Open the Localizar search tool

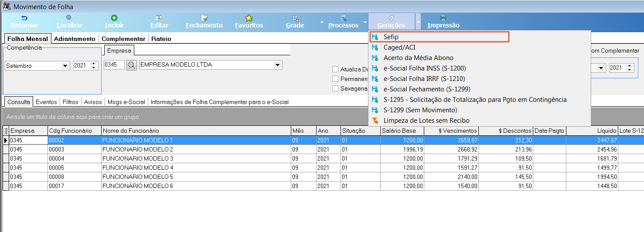69,22
